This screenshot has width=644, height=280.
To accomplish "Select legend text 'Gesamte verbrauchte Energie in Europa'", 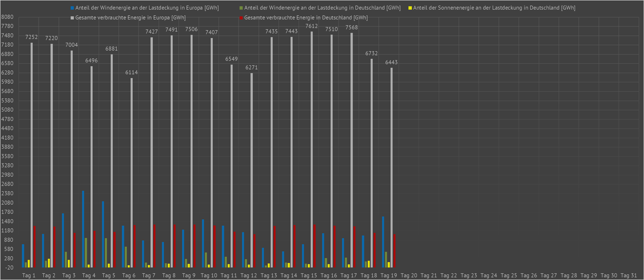I will (x=130, y=17).
